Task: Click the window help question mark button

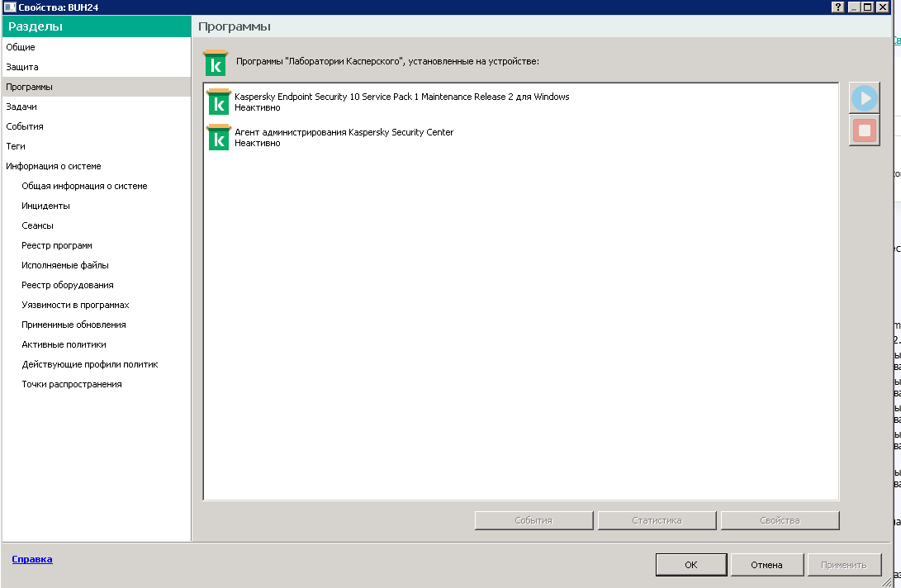Action: [x=837, y=7]
